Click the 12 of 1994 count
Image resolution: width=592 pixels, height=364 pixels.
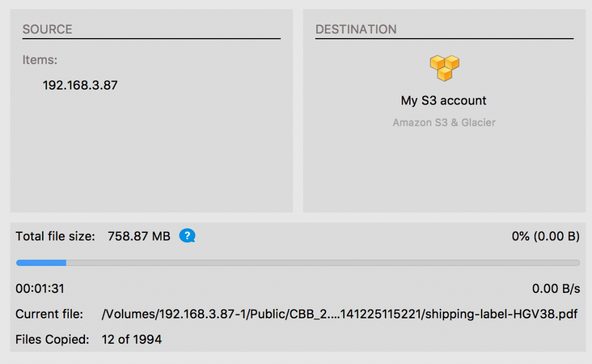coord(131,340)
